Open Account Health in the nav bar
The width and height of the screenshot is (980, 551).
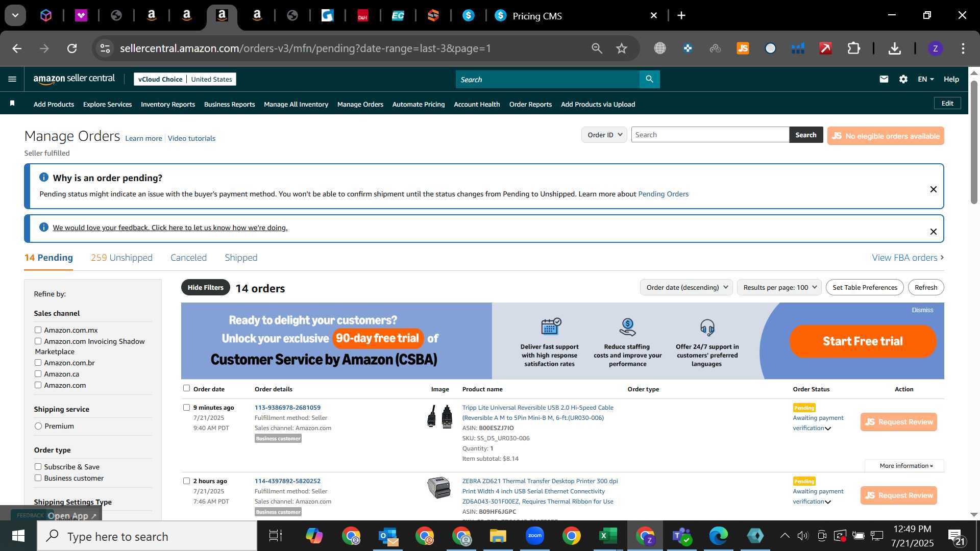[477, 104]
